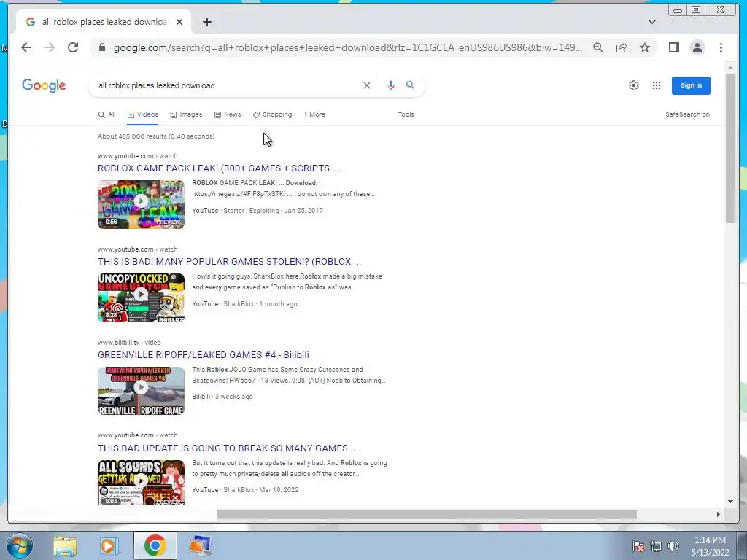Select the Videos results tab
Viewport: 747px width, 560px height.
coord(142,114)
